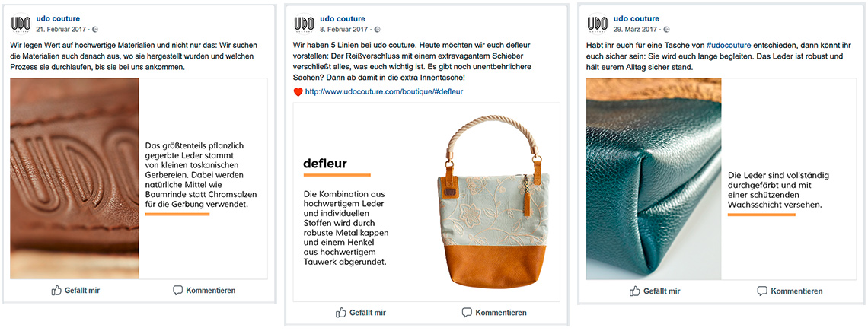Like the green leather post with Gefällt mir
868x331 pixels.
pos(655,291)
